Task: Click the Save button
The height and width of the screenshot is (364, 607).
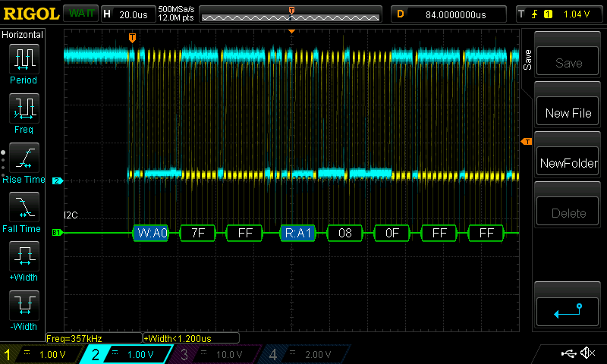Action: click(568, 61)
